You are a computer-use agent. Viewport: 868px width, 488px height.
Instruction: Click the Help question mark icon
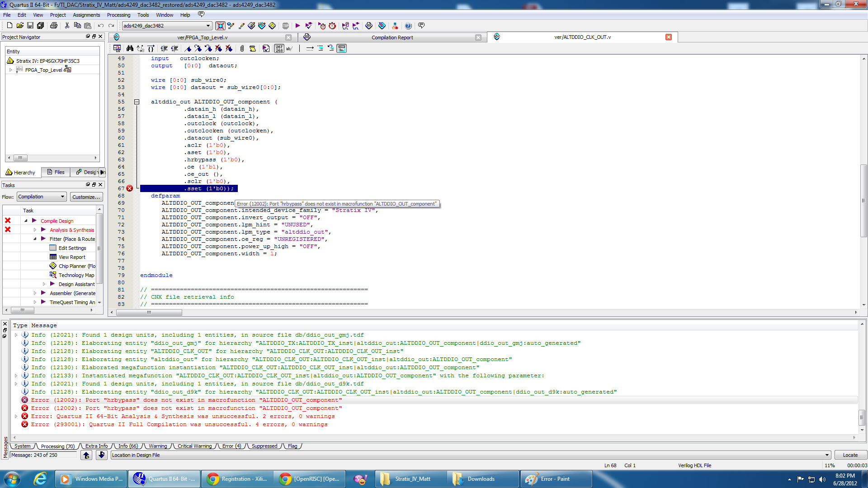(408, 26)
